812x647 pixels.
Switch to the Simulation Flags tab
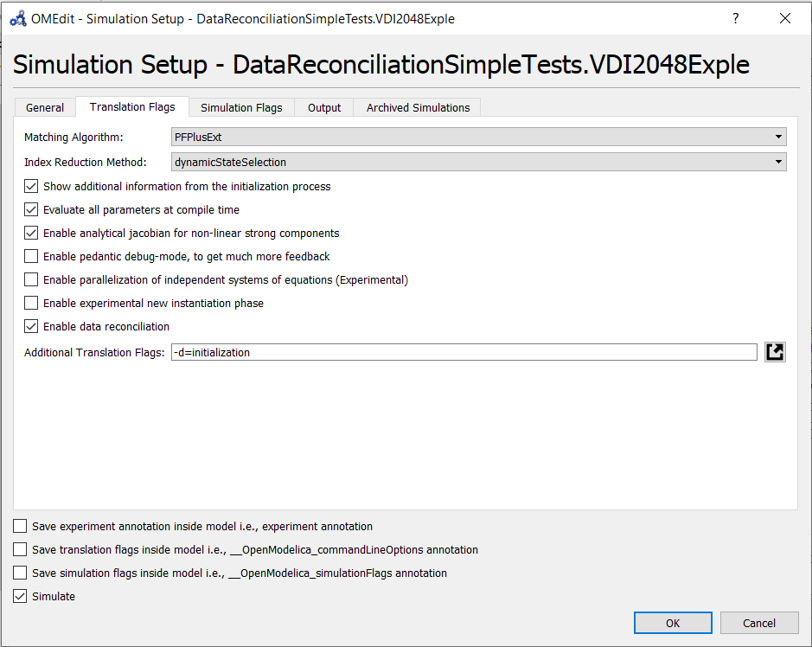[x=240, y=107]
